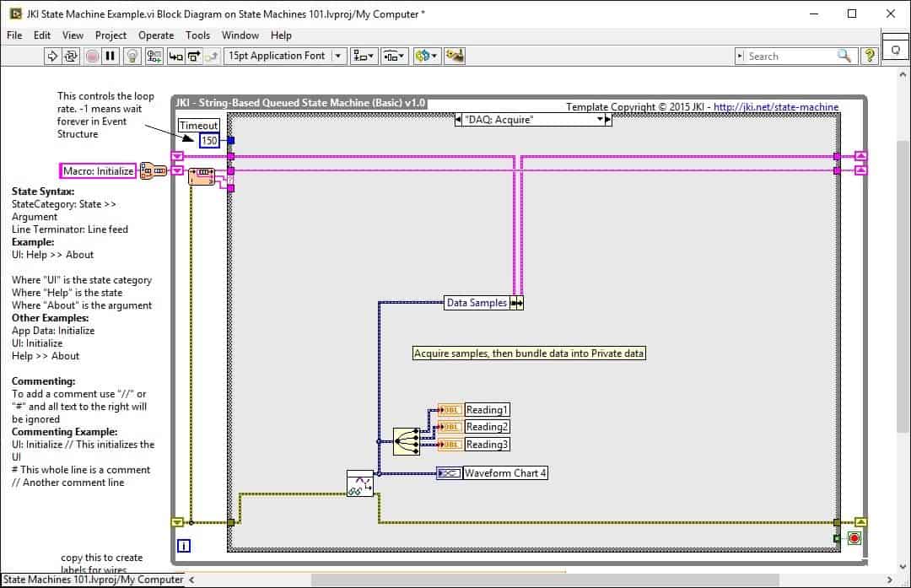Open Context Help via the question mark icon
This screenshot has width=911, height=588.
click(x=870, y=56)
